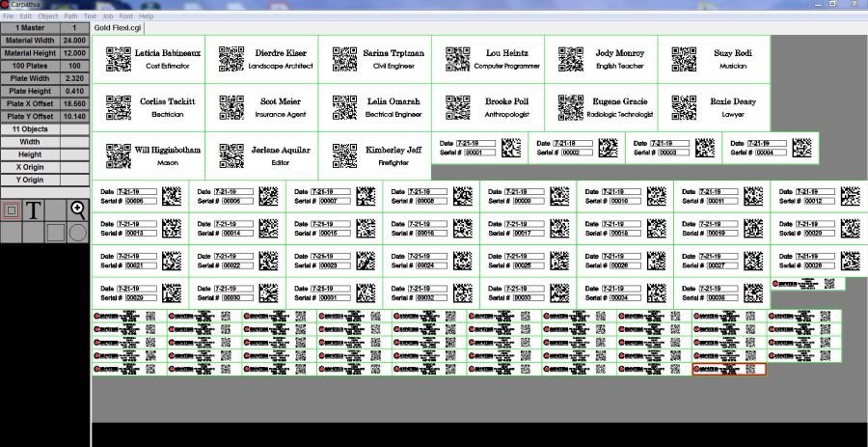Select the Kimberley Jeff name plate
The image size is (868, 447).
(x=375, y=155)
